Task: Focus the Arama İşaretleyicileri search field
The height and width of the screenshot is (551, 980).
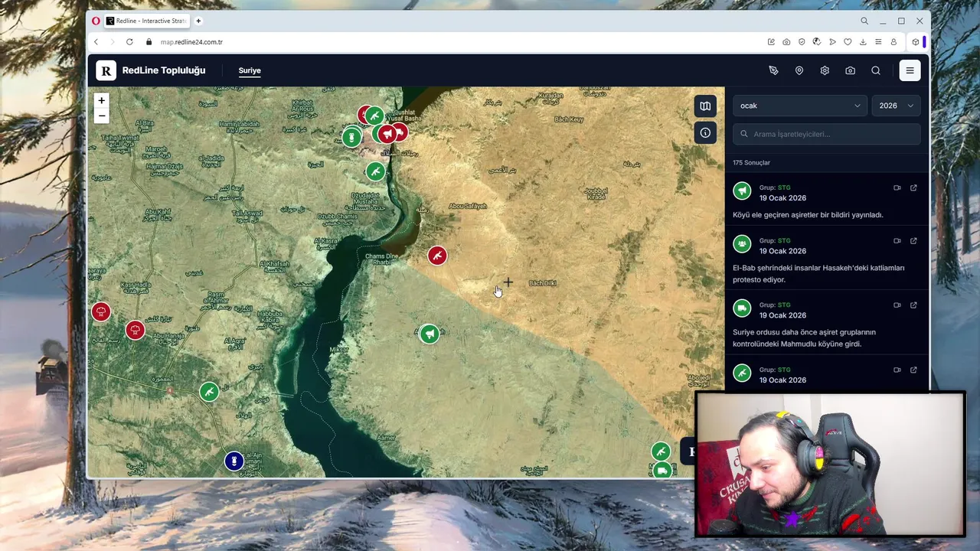Action: [x=827, y=134]
